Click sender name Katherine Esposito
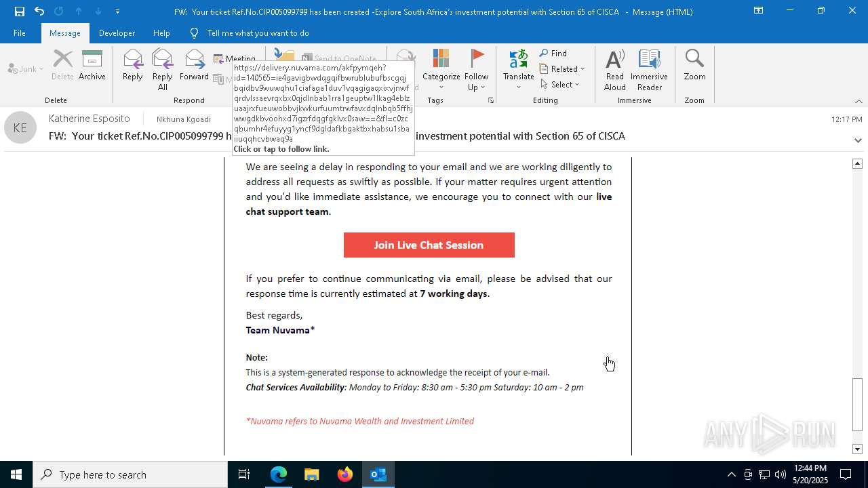Screen dimensions: 868x488 [89, 119]
